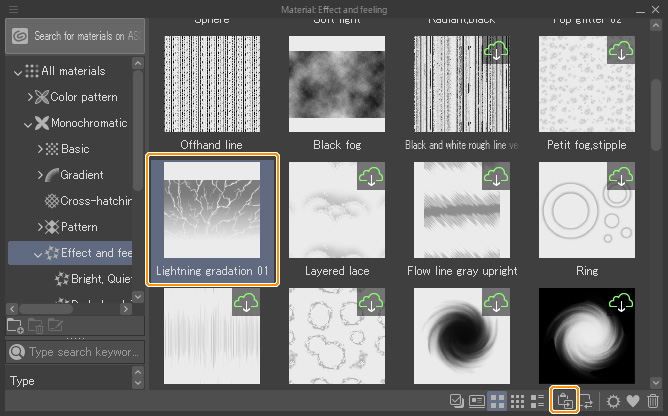Open the panel hamburger menu
Viewport: 668px width, 416px height.
pos(14,10)
